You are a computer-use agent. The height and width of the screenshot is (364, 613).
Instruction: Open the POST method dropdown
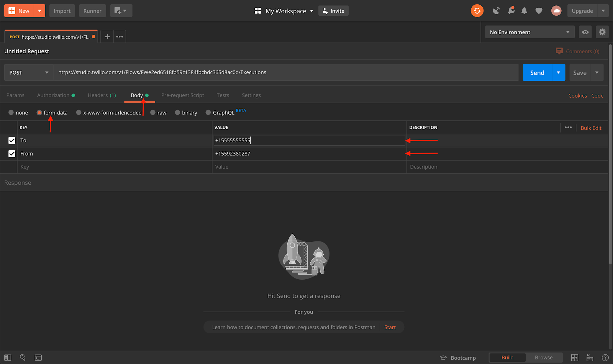coord(29,72)
